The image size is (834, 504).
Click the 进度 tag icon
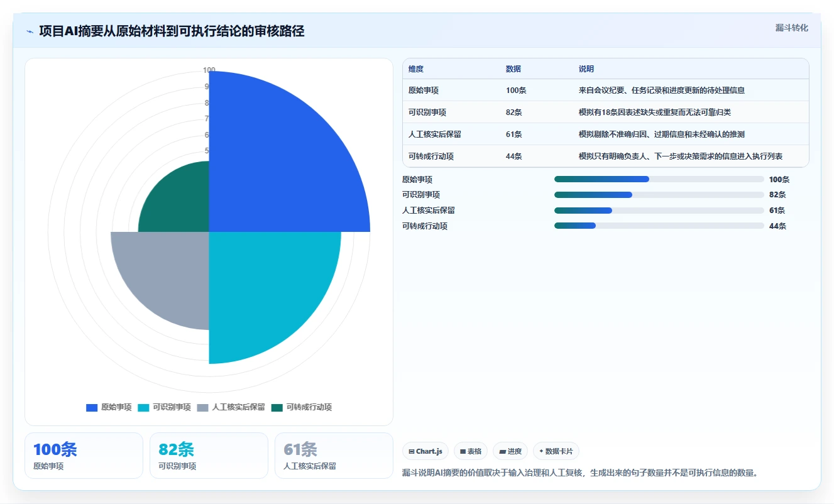[502, 451]
